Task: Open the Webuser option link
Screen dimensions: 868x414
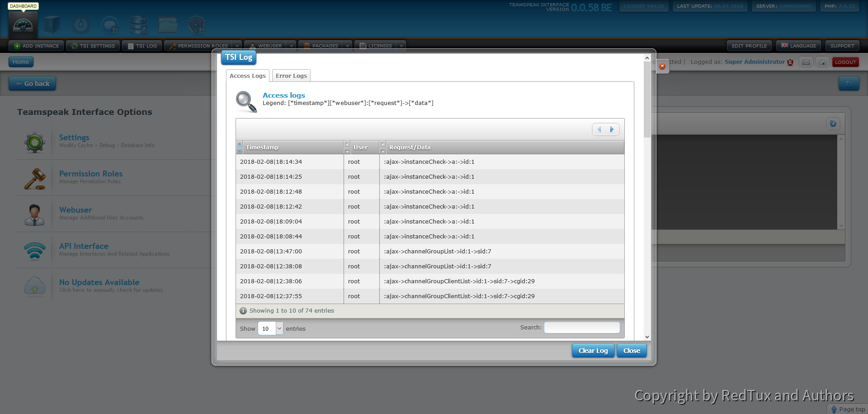Action: [x=75, y=210]
